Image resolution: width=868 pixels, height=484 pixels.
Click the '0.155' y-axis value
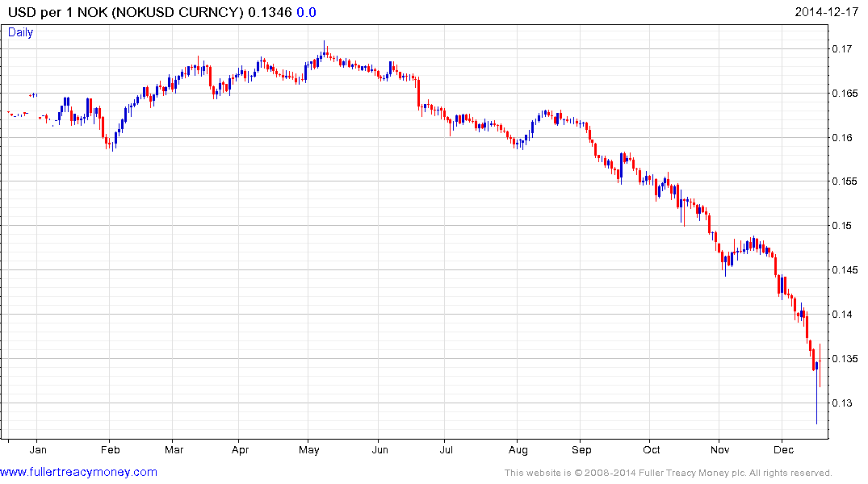[x=845, y=181]
